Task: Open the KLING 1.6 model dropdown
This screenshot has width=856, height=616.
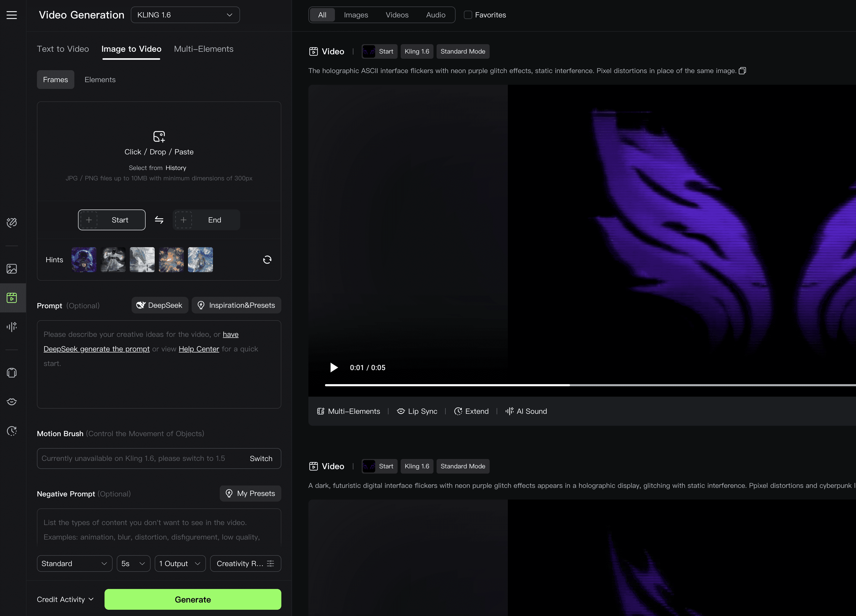Action: pos(185,15)
